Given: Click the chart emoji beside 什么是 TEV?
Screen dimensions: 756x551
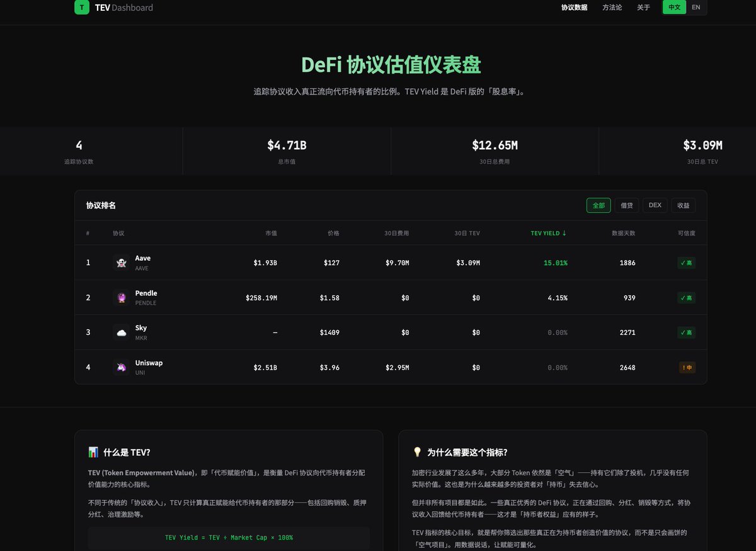Looking at the screenshot, I should tap(93, 452).
